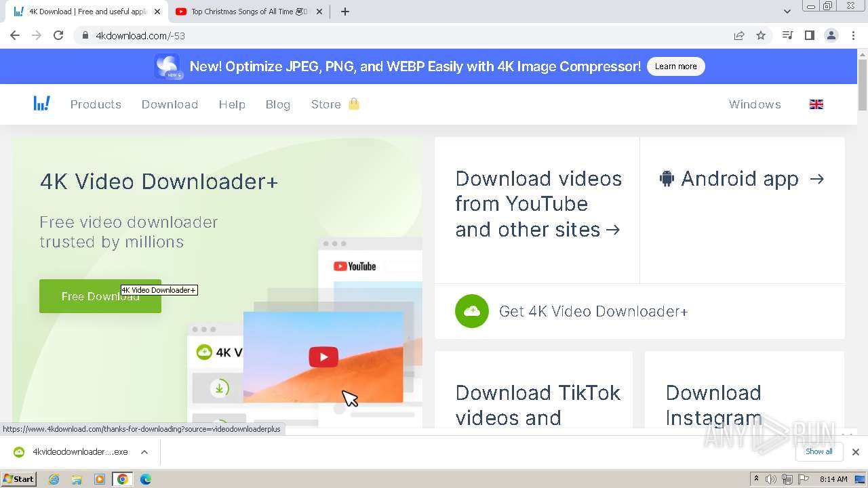
Task: Open the tab search dropdown arrow
Action: pos(787,12)
